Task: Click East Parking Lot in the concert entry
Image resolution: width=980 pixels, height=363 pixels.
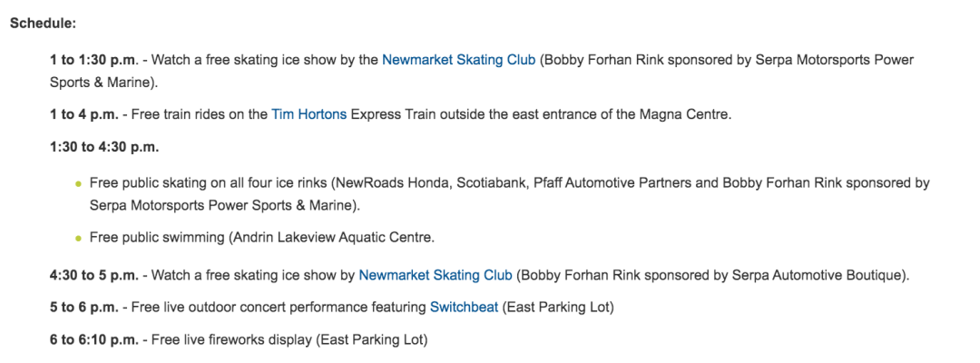Action: click(559, 308)
